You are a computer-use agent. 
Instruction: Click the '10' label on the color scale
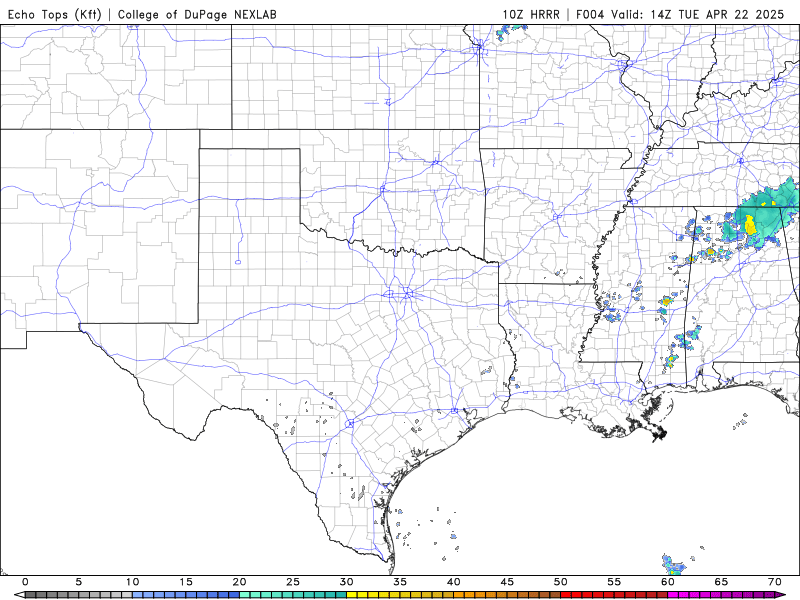(x=133, y=582)
